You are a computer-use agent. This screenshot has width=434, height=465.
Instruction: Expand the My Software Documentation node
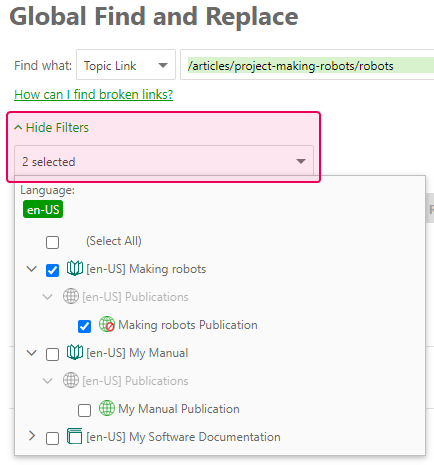pos(32,436)
